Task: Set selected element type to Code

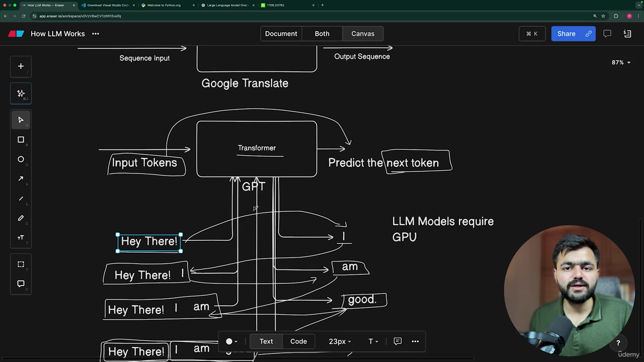Action: point(298,341)
